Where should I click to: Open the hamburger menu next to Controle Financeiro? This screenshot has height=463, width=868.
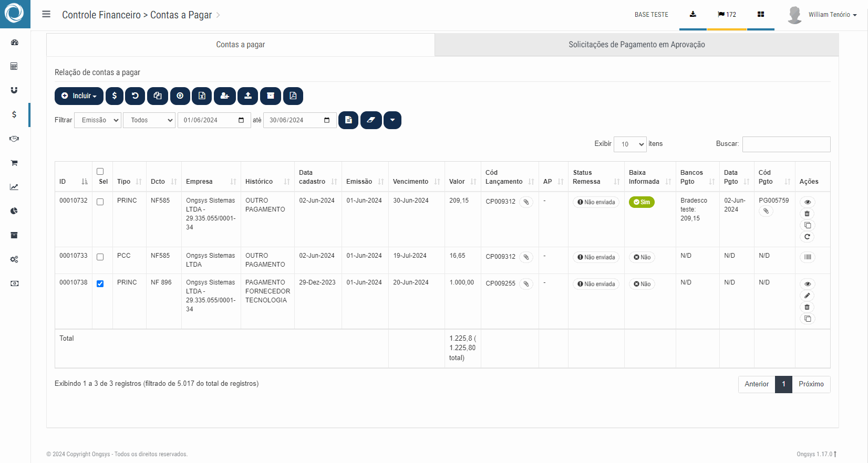[x=46, y=14]
